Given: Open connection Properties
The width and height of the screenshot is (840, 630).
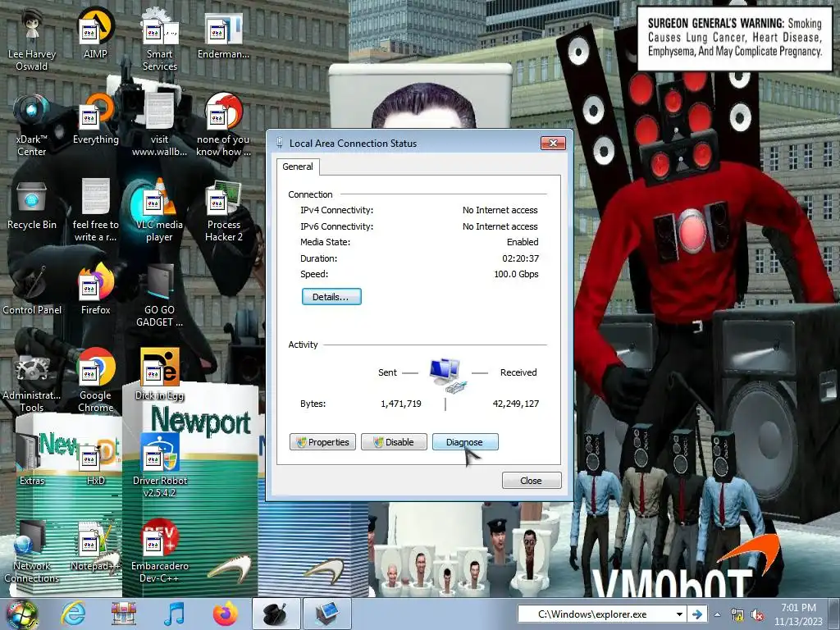Looking at the screenshot, I should tap(322, 442).
